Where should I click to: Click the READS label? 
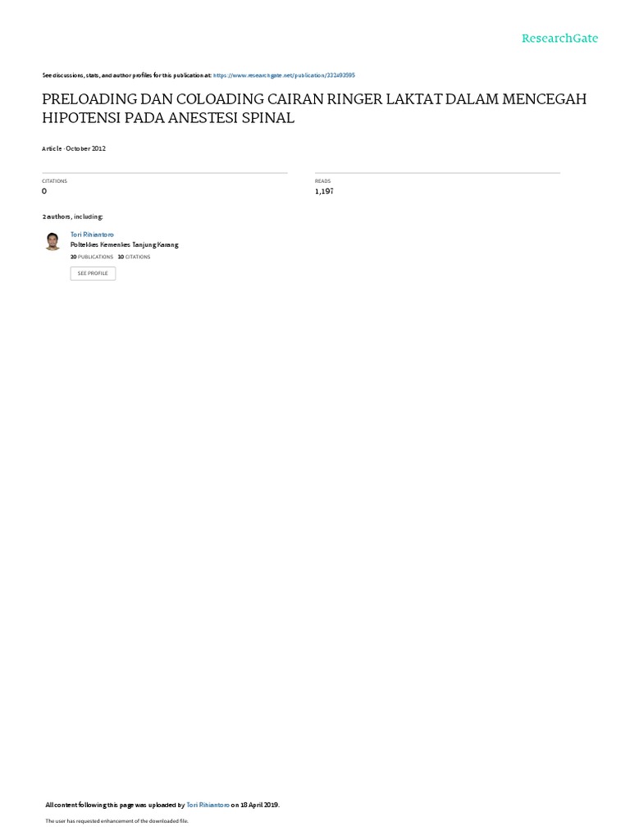click(x=322, y=181)
